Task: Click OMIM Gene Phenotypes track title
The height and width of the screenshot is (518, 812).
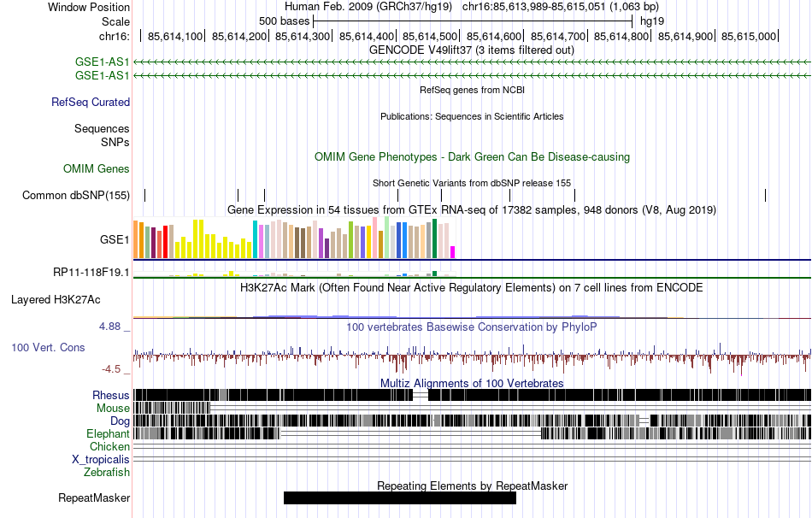Action: coord(473,157)
